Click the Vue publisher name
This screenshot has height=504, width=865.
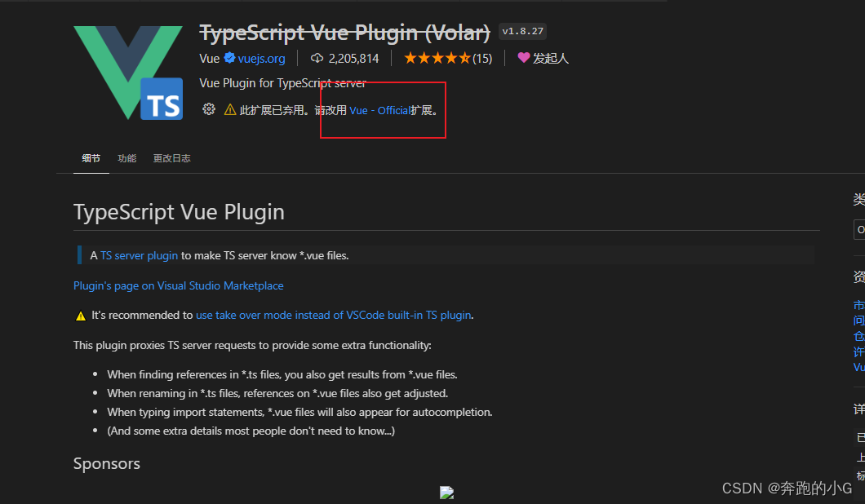tap(210, 59)
